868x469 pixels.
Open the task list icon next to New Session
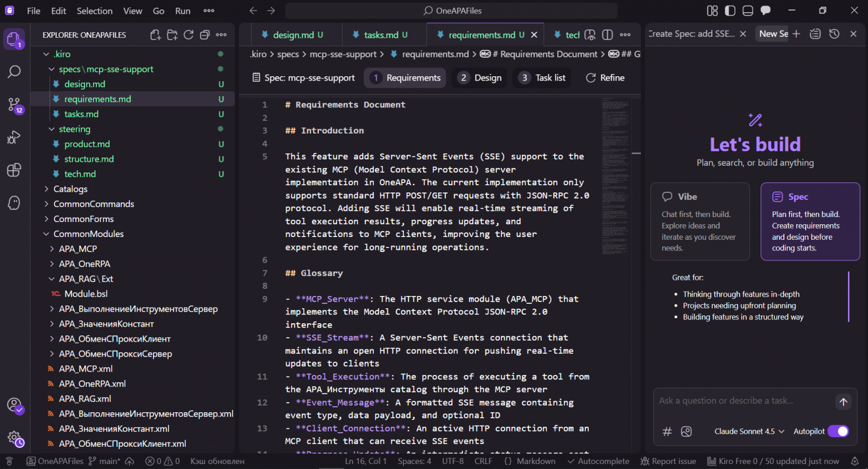[815, 33]
